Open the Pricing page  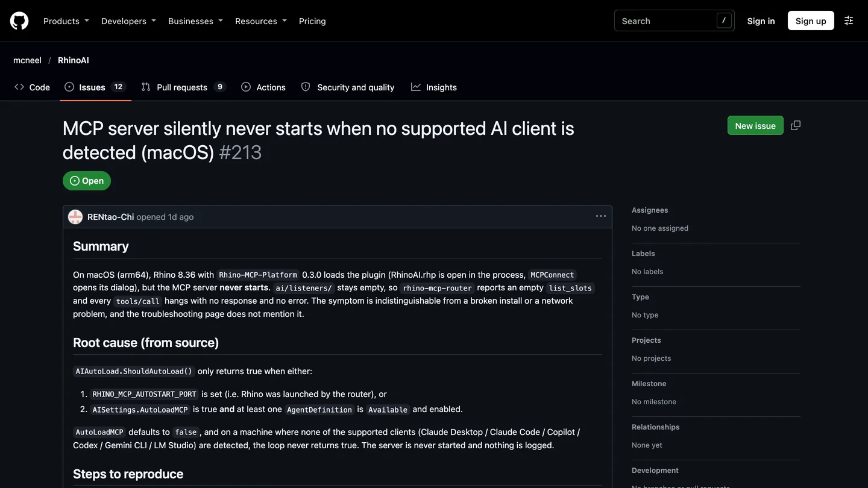(312, 21)
